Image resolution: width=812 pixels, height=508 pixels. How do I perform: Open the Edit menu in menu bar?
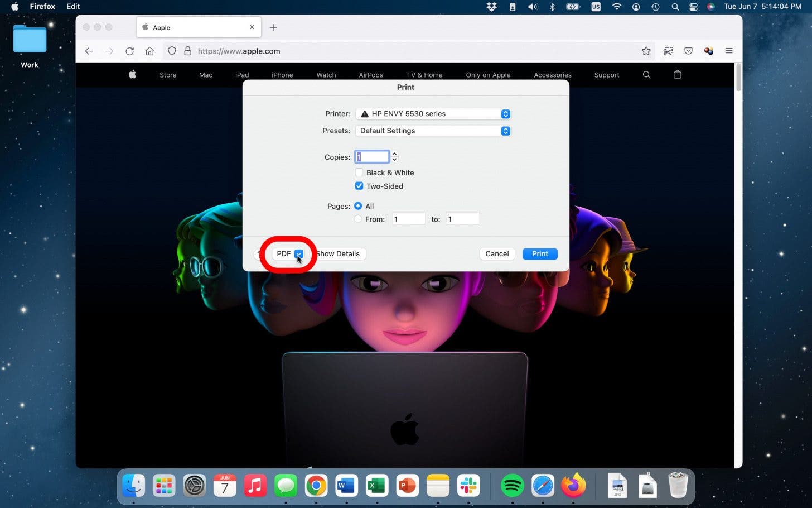point(73,7)
